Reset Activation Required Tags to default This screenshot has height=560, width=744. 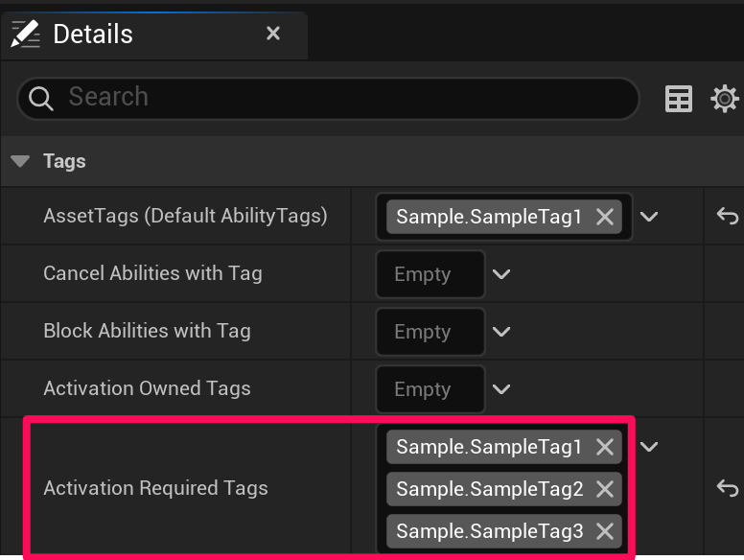pos(727,488)
